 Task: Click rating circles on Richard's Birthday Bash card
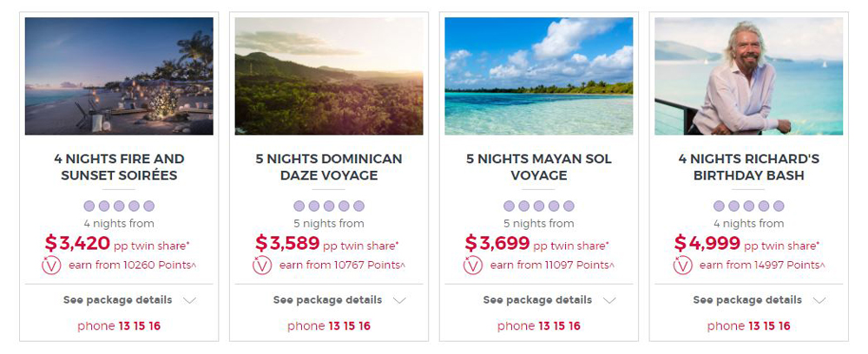click(x=749, y=206)
